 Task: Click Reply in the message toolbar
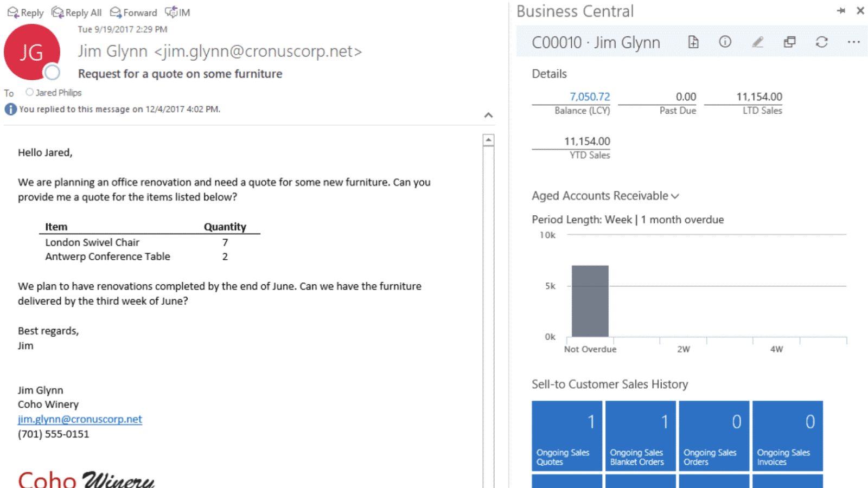click(25, 12)
